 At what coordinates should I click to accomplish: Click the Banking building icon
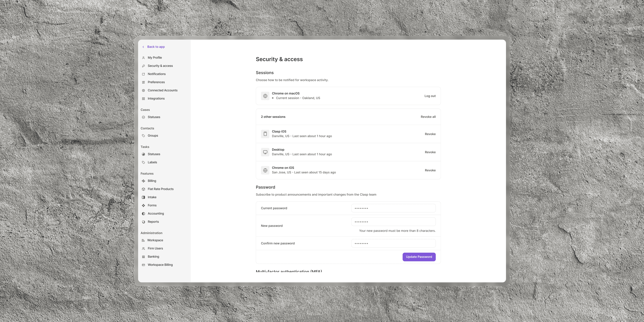click(x=143, y=257)
